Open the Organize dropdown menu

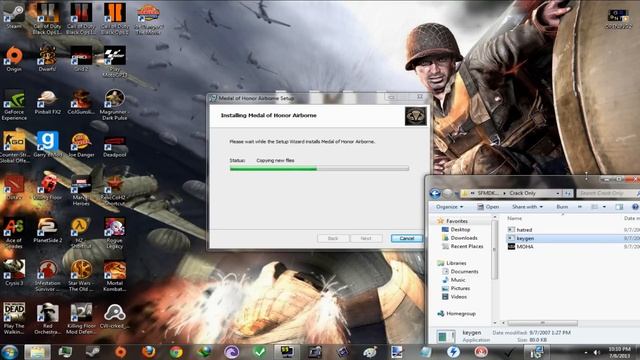pyautogui.click(x=449, y=207)
